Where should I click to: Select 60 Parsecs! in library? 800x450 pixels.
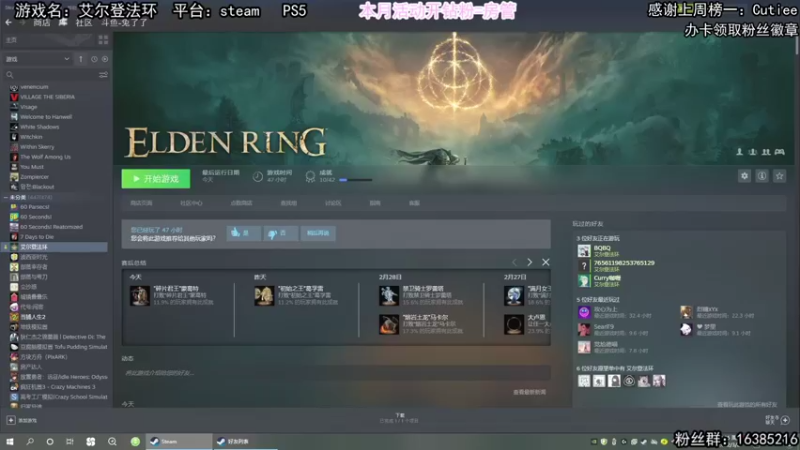pyautogui.click(x=35, y=207)
